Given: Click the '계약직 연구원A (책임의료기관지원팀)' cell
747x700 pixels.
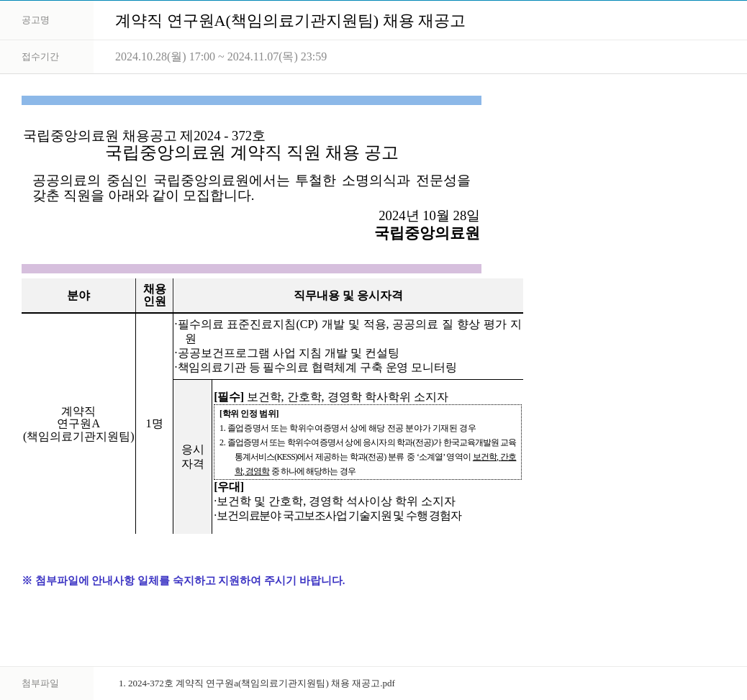Looking at the screenshot, I should [x=78, y=424].
